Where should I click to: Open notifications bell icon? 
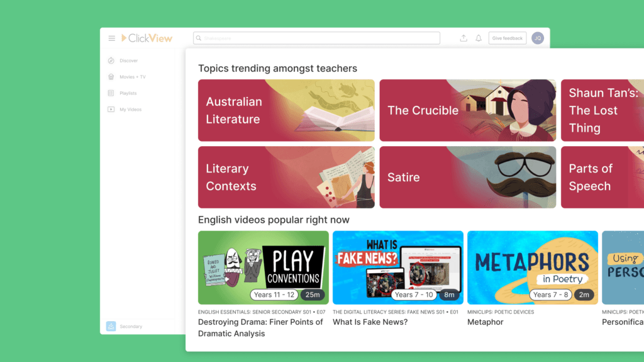pos(479,38)
